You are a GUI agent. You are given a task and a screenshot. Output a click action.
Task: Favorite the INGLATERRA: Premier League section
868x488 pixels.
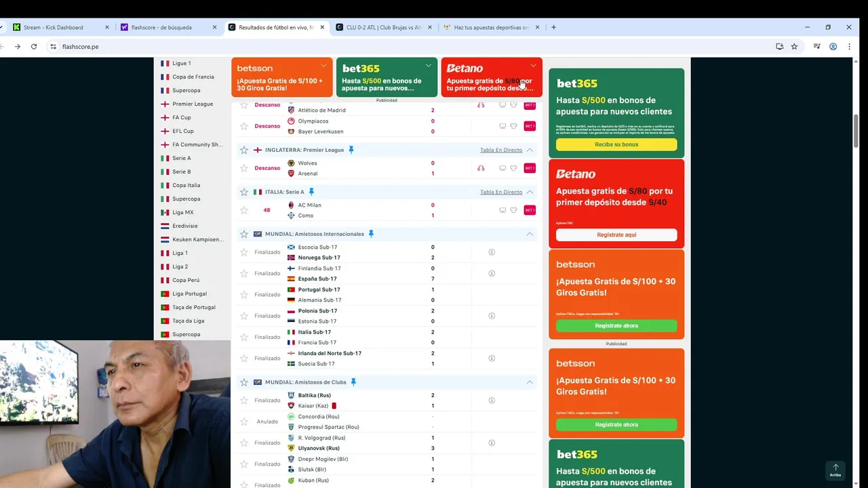[x=244, y=150]
